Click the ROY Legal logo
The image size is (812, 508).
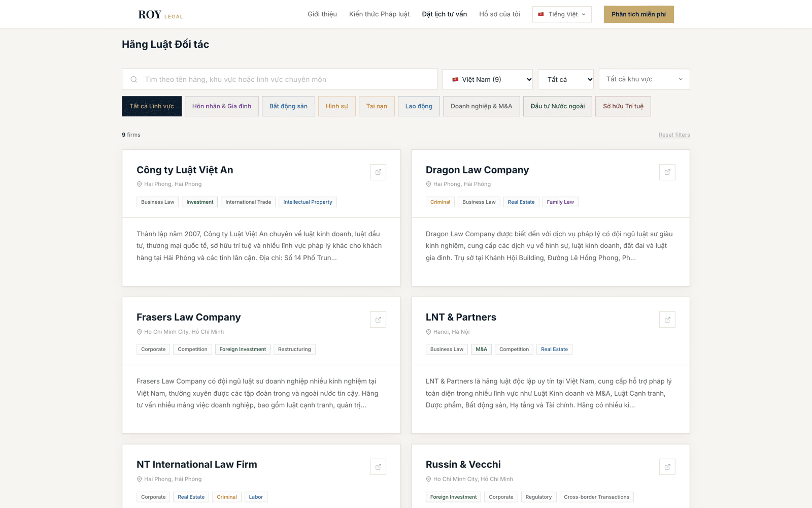(x=160, y=15)
